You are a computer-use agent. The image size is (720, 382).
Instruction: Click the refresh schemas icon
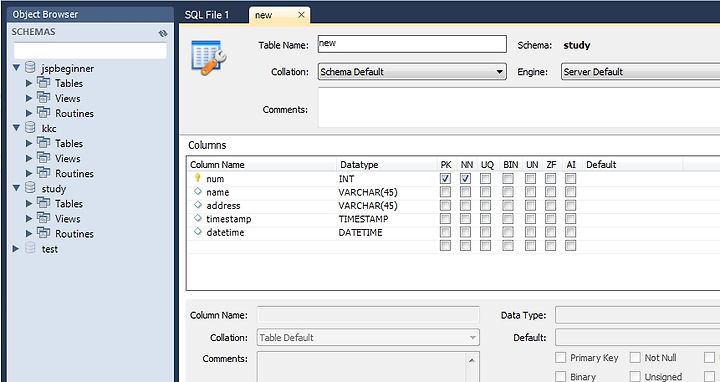click(x=163, y=33)
